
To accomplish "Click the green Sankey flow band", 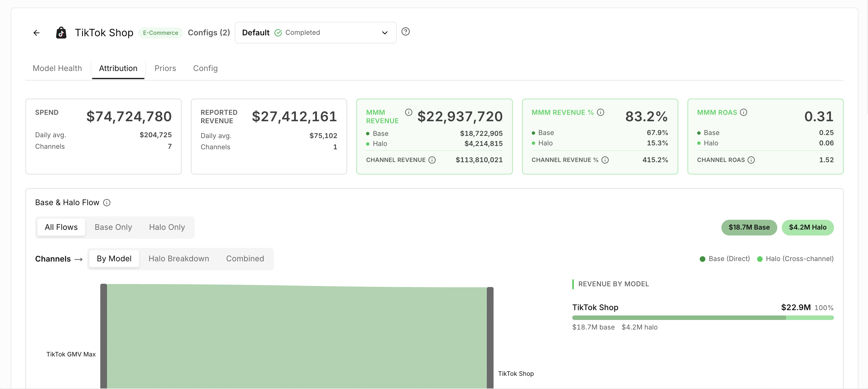I will [297, 337].
